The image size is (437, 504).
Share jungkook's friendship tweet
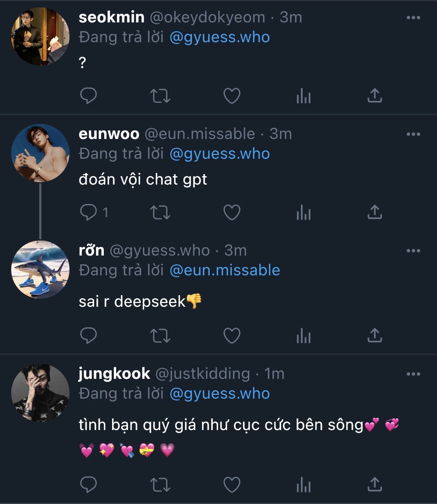click(x=375, y=485)
